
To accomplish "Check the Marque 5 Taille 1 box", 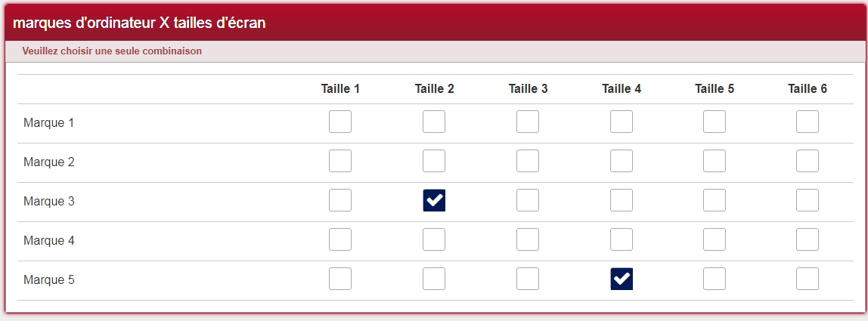I will click(340, 279).
